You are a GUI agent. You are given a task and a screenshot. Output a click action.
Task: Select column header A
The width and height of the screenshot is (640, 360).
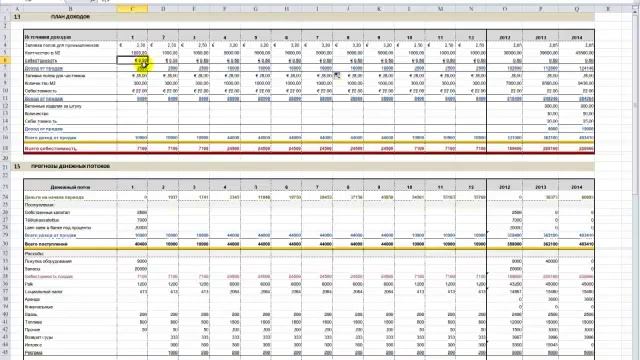point(17,9)
